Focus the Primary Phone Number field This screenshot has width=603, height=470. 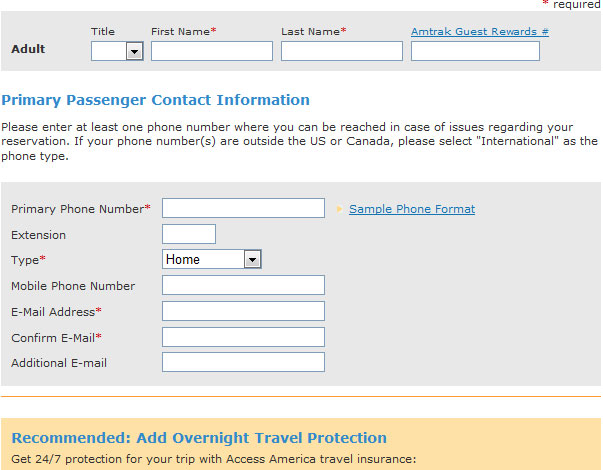coord(243,208)
